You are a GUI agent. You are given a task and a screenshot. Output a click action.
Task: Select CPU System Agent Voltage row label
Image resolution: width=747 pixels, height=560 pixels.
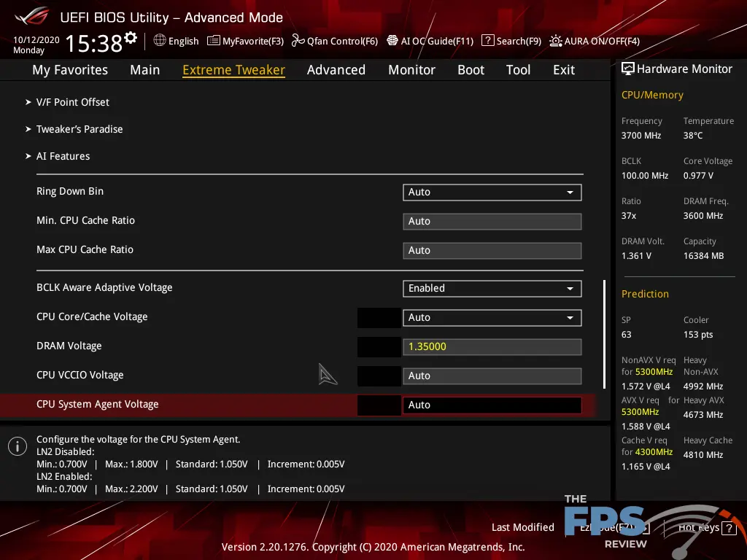(97, 404)
